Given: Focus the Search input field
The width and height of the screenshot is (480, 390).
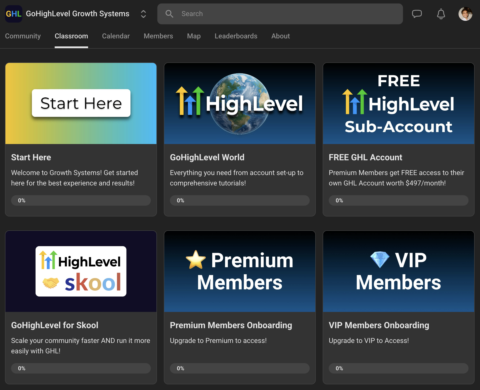Looking at the screenshot, I should 280,14.
